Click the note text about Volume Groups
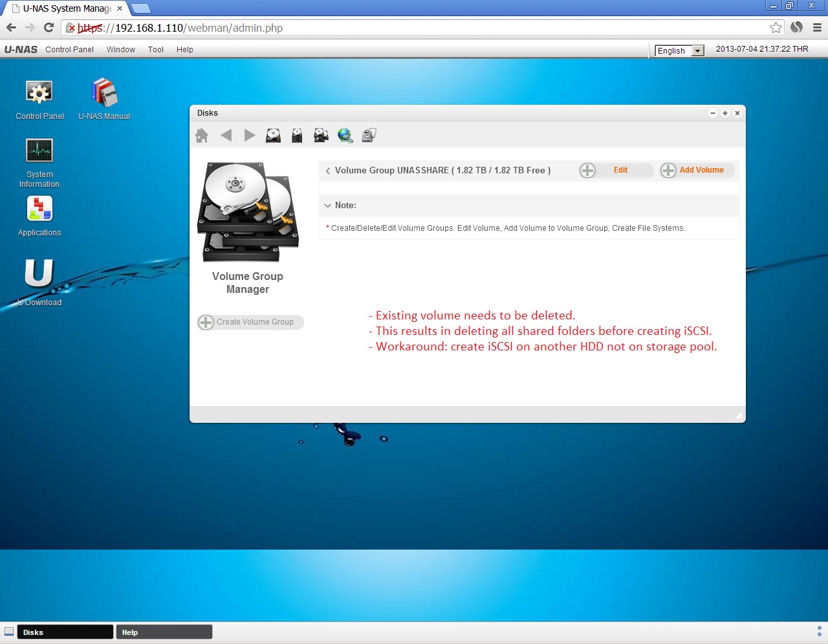 pyautogui.click(x=505, y=228)
